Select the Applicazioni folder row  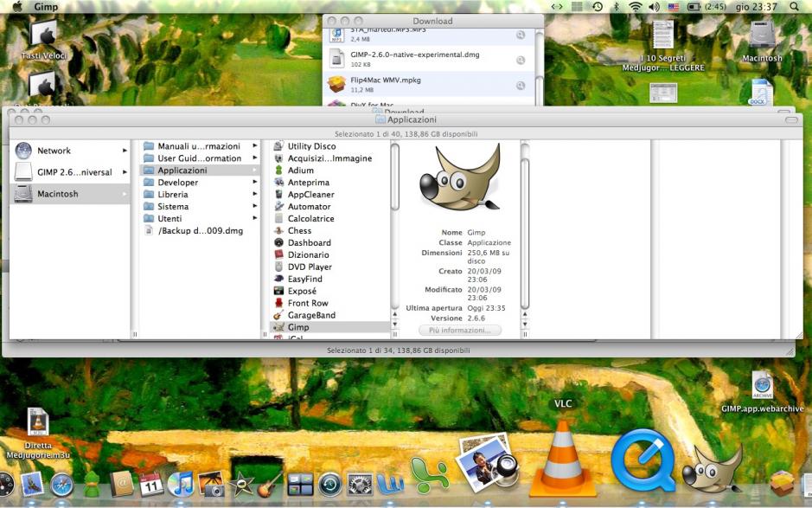[200, 170]
